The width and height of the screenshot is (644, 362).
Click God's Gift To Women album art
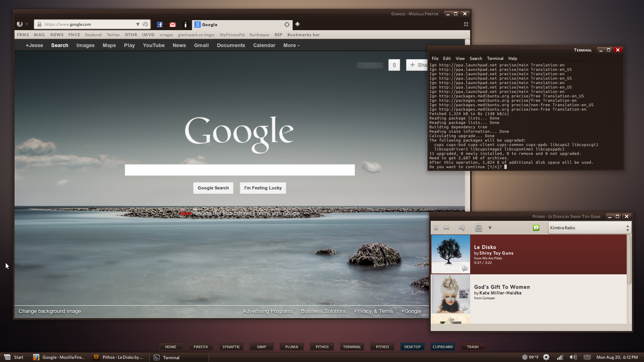[450, 294]
